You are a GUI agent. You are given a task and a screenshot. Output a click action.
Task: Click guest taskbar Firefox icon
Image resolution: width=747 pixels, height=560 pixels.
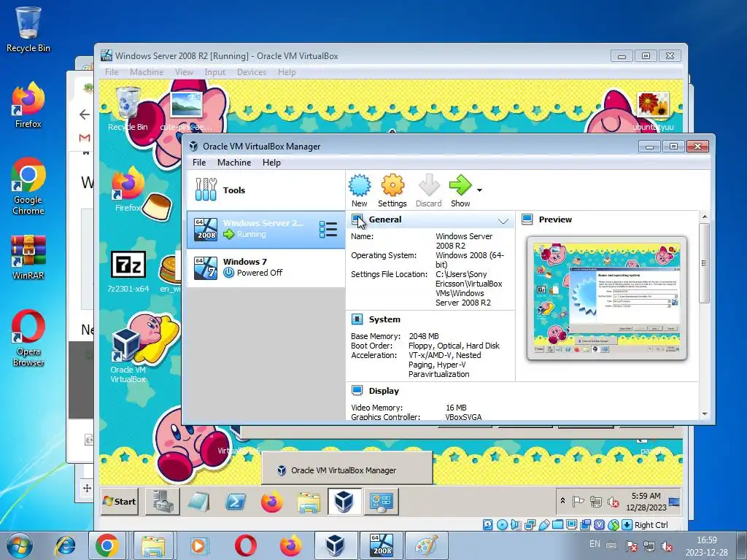pos(271,502)
